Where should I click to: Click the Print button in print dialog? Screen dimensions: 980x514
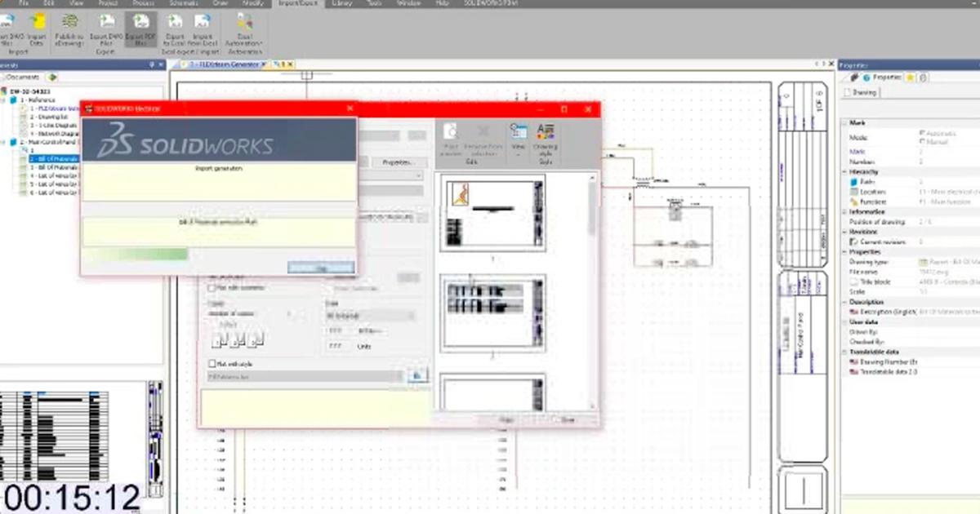pos(506,419)
